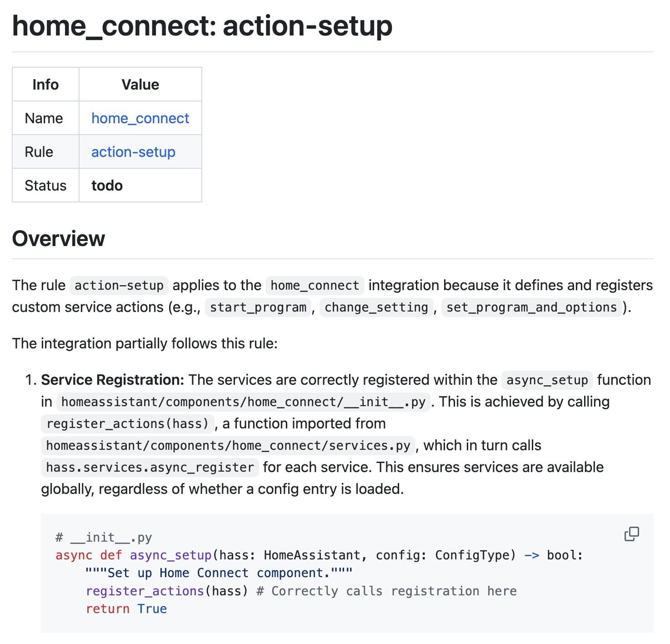The image size is (670, 644).
Task: Click the inline code change_setting
Action: click(x=376, y=307)
